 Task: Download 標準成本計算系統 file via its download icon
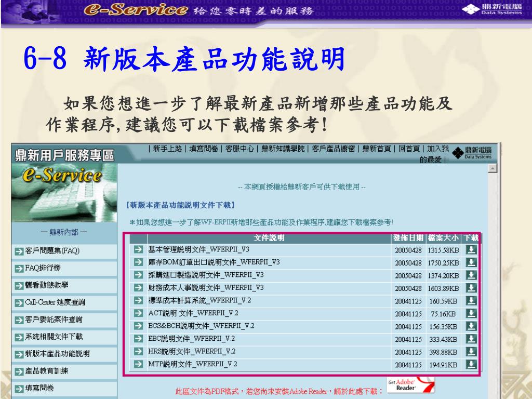click(471, 301)
